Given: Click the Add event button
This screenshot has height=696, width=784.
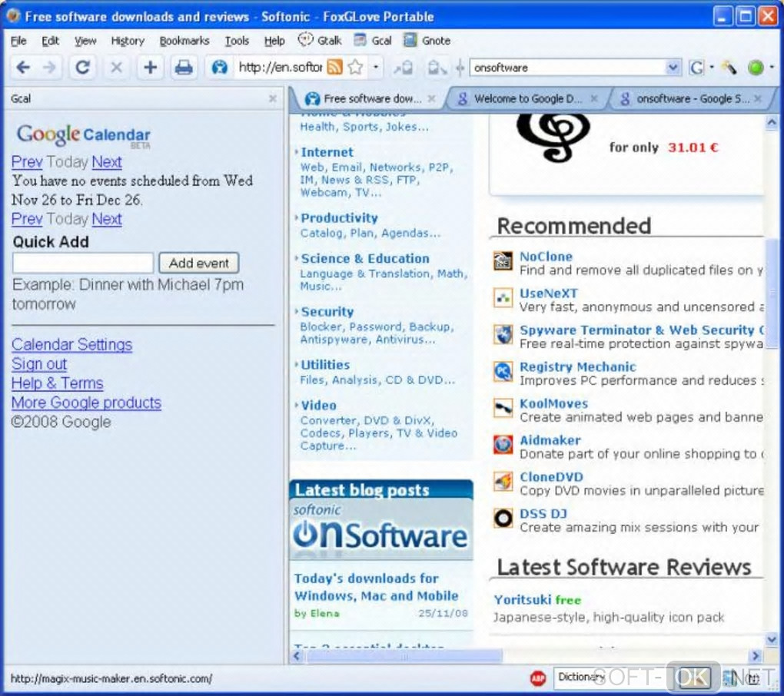Looking at the screenshot, I should [198, 263].
